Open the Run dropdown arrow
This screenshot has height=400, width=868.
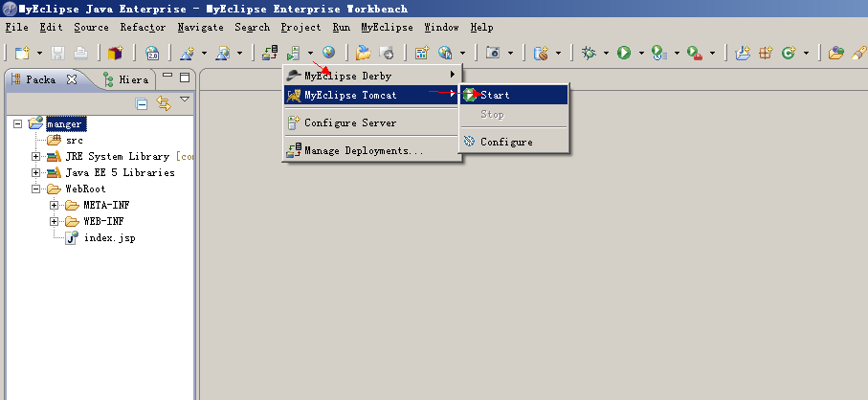coord(641,54)
